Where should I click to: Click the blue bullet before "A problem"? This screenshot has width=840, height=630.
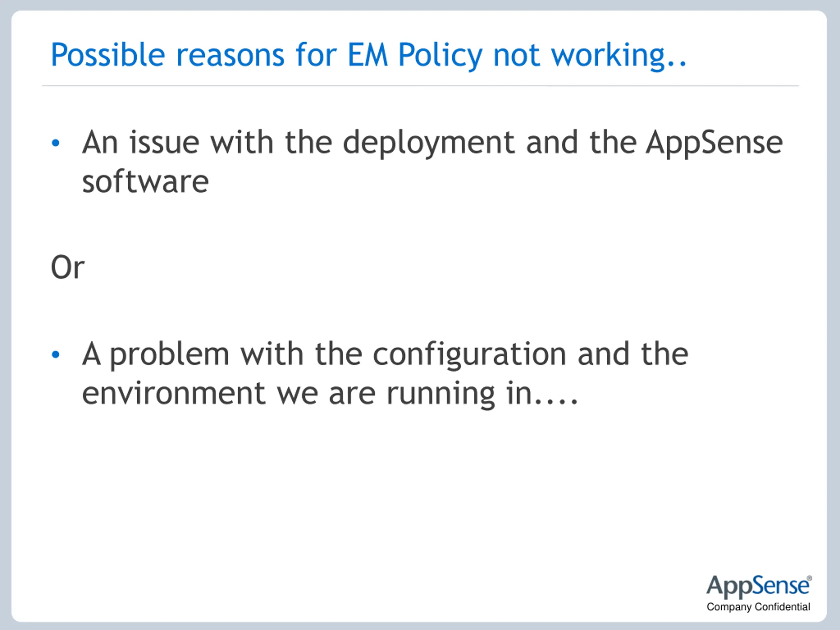pyautogui.click(x=55, y=354)
